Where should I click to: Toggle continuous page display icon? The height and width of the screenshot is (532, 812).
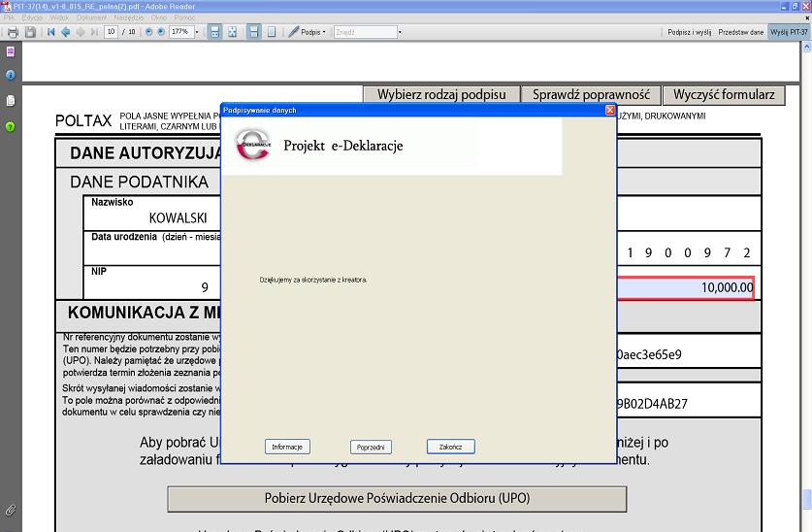tap(254, 32)
